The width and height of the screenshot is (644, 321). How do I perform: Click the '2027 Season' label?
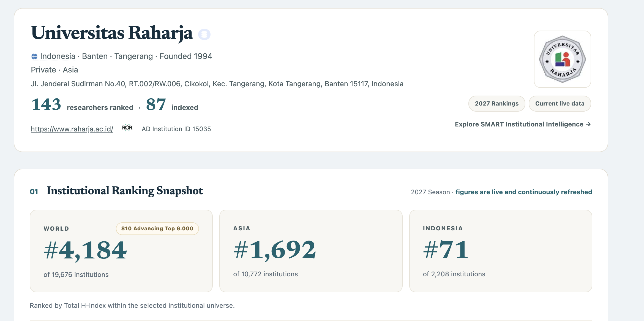pyautogui.click(x=430, y=192)
